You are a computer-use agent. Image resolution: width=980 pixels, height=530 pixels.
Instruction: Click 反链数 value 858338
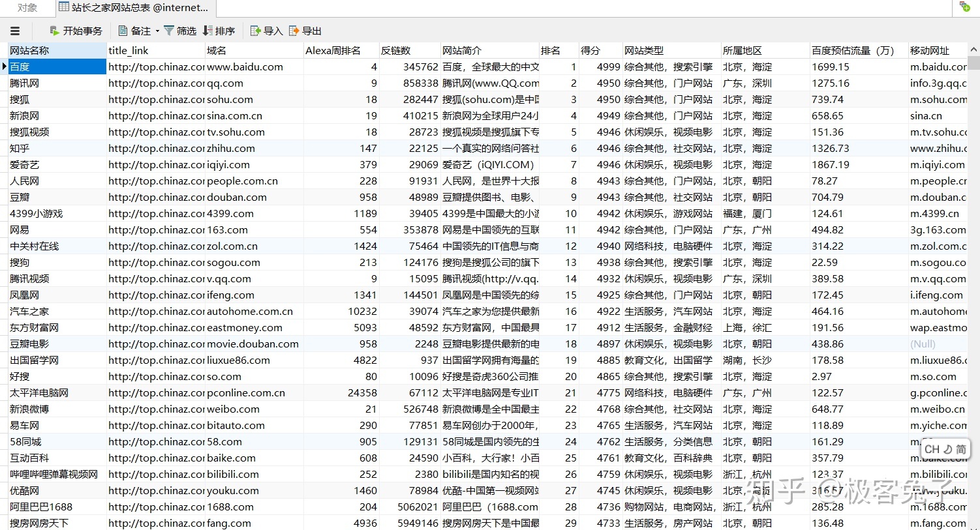tap(410, 83)
